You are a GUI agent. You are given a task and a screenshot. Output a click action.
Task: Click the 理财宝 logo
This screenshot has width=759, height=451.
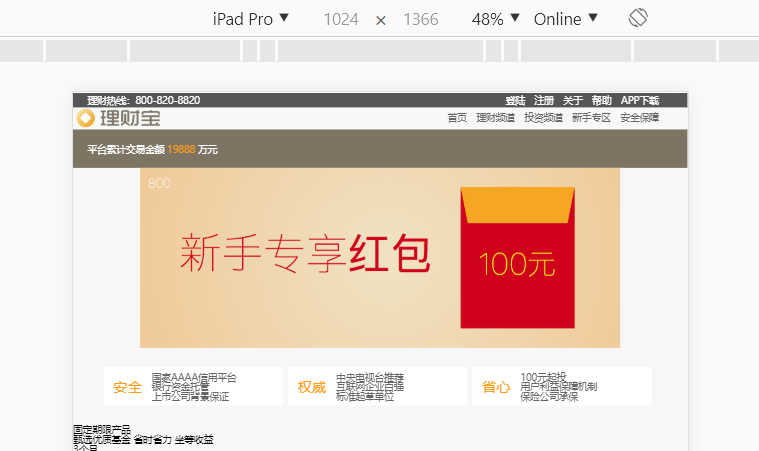pyautogui.click(x=119, y=118)
